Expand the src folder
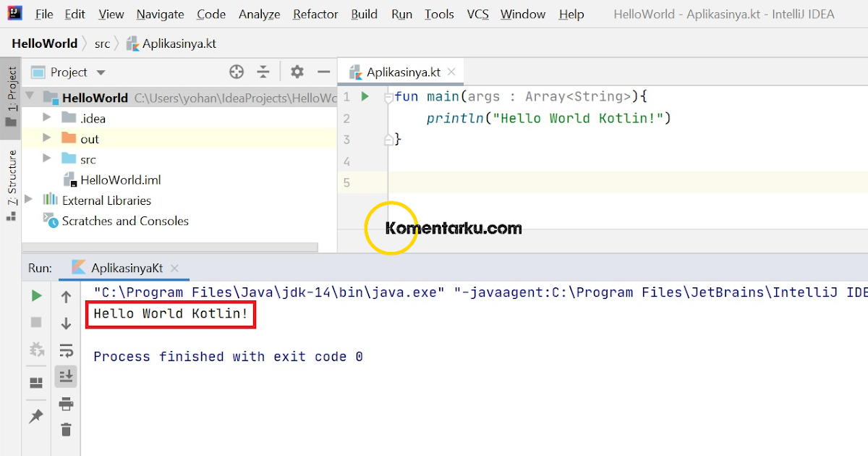This screenshot has width=868, height=456. pos(47,159)
